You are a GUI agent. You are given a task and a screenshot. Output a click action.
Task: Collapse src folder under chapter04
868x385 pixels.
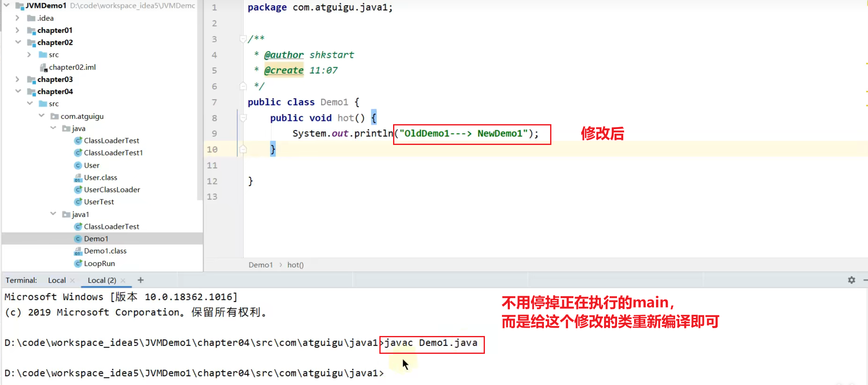(30, 103)
